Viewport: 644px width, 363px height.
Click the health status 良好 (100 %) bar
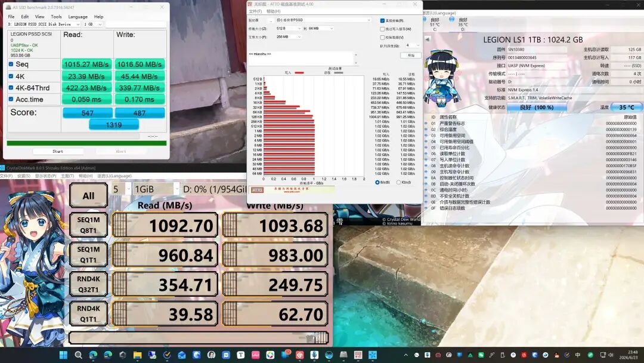coord(537,107)
